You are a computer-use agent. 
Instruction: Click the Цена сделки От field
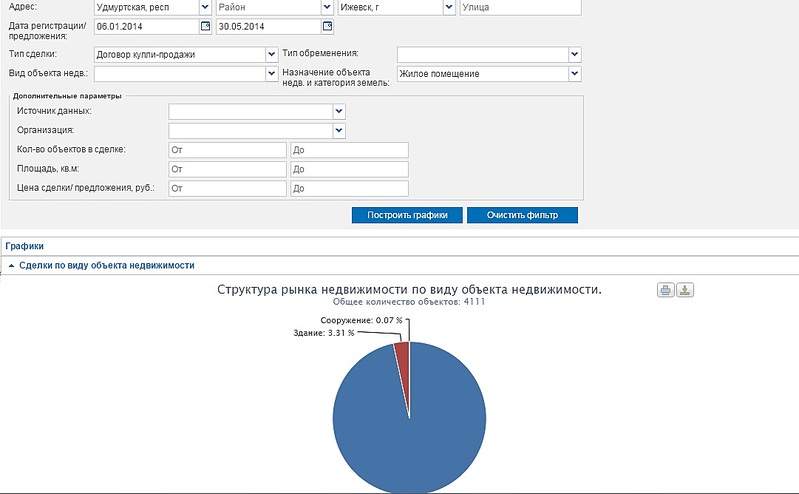pyautogui.click(x=227, y=188)
